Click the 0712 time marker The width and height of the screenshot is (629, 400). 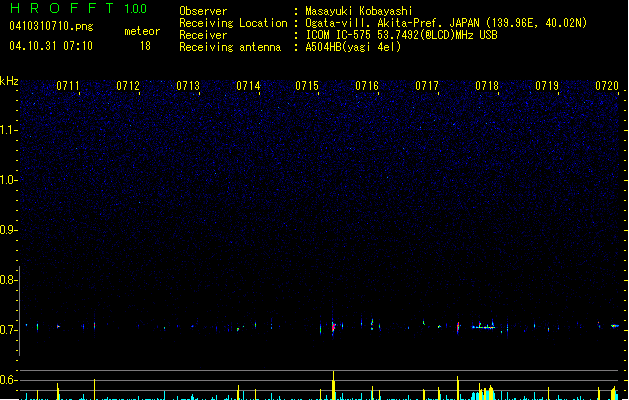point(128,86)
